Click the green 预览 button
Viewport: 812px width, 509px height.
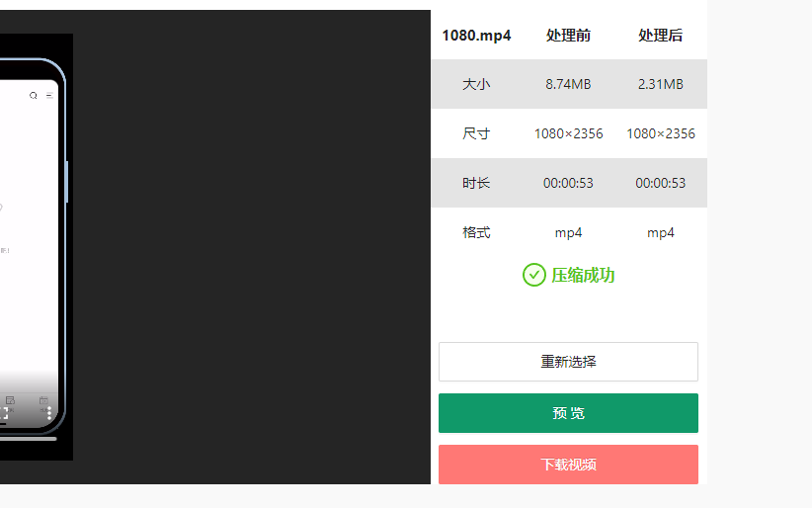[x=568, y=413]
